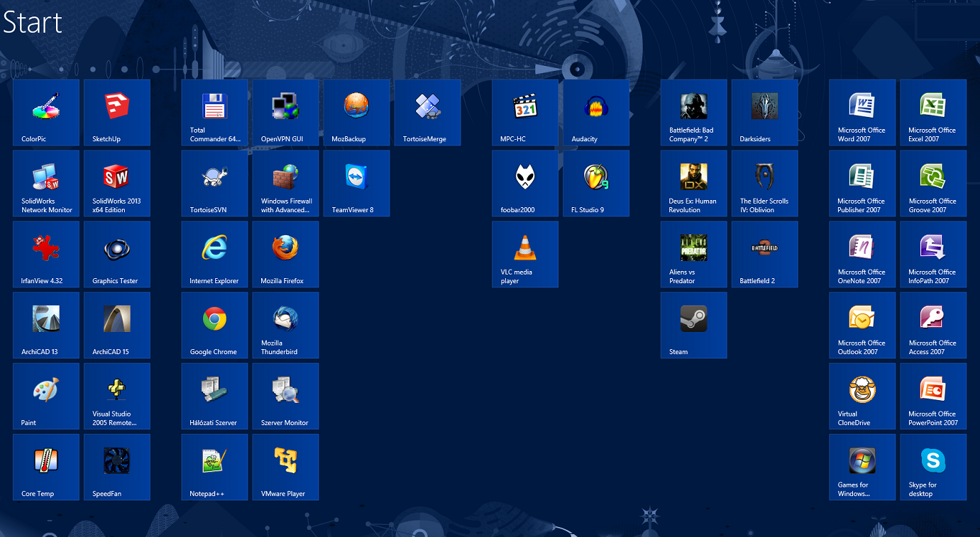The width and height of the screenshot is (980, 537).
Task: Open Internet Explorer
Action: point(215,255)
